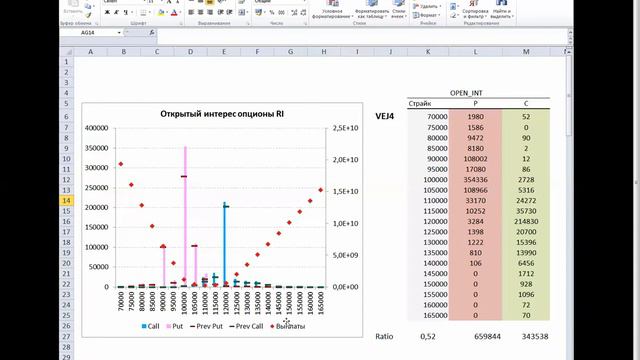Screen dimensions: 640x360
Task: Click the Fill down icon in the Editing (Редактирование) group
Action: [x=453, y=7]
